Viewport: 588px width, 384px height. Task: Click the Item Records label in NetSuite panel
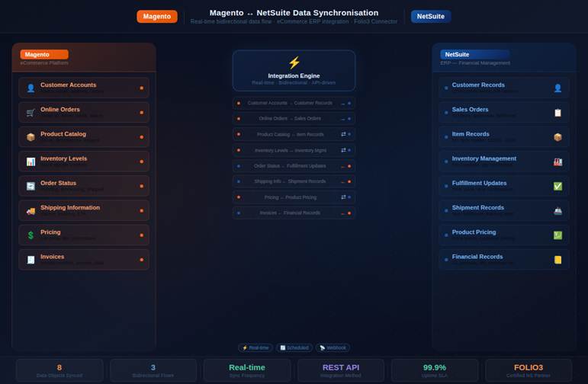click(x=471, y=134)
